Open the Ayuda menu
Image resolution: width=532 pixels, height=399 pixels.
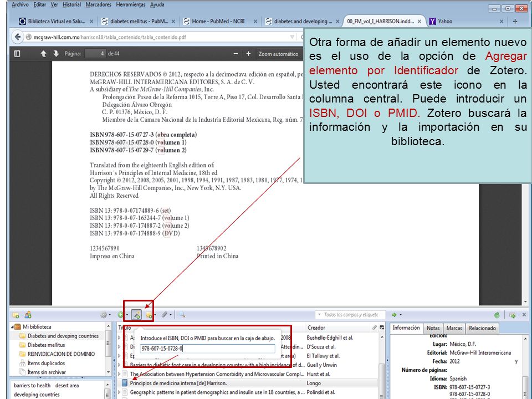pyautogui.click(x=157, y=5)
